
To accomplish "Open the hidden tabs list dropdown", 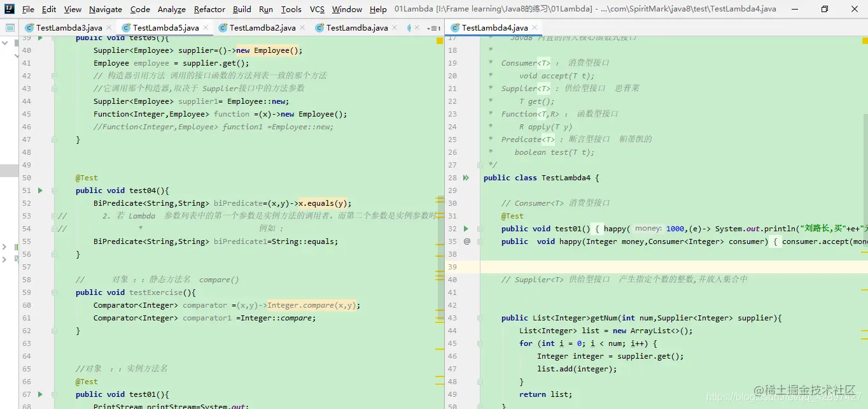I will (x=435, y=29).
